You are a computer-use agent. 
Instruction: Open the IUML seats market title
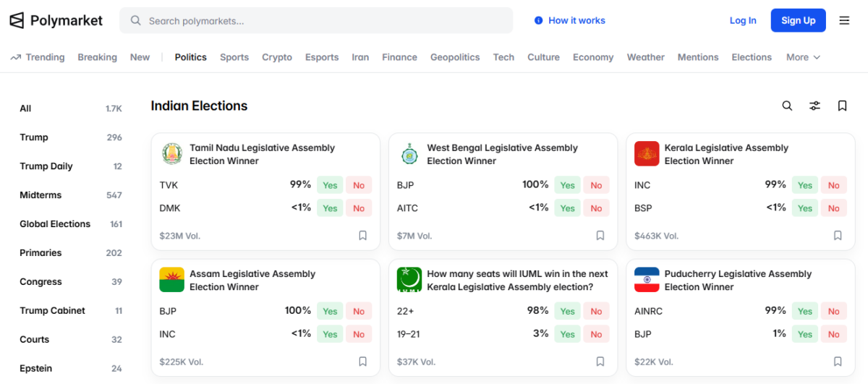(x=517, y=280)
